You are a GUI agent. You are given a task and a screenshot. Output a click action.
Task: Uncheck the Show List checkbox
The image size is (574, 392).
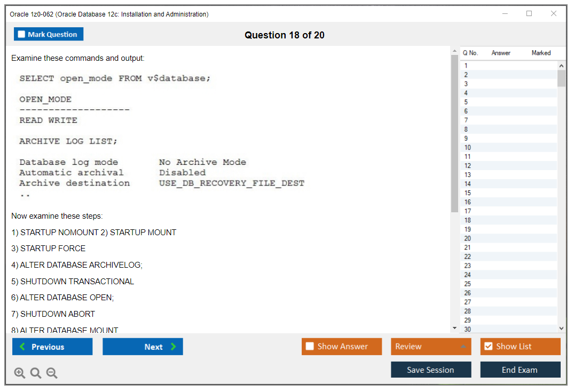[x=488, y=347]
